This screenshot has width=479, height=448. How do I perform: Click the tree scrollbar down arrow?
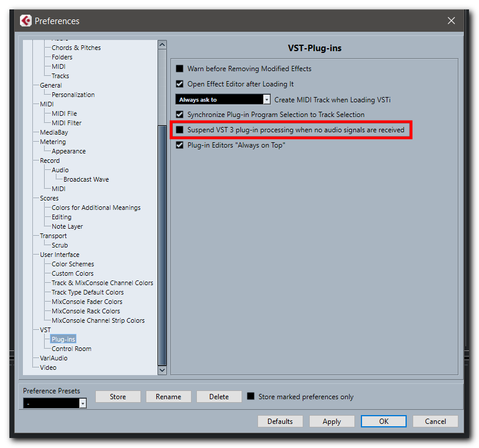(x=162, y=370)
